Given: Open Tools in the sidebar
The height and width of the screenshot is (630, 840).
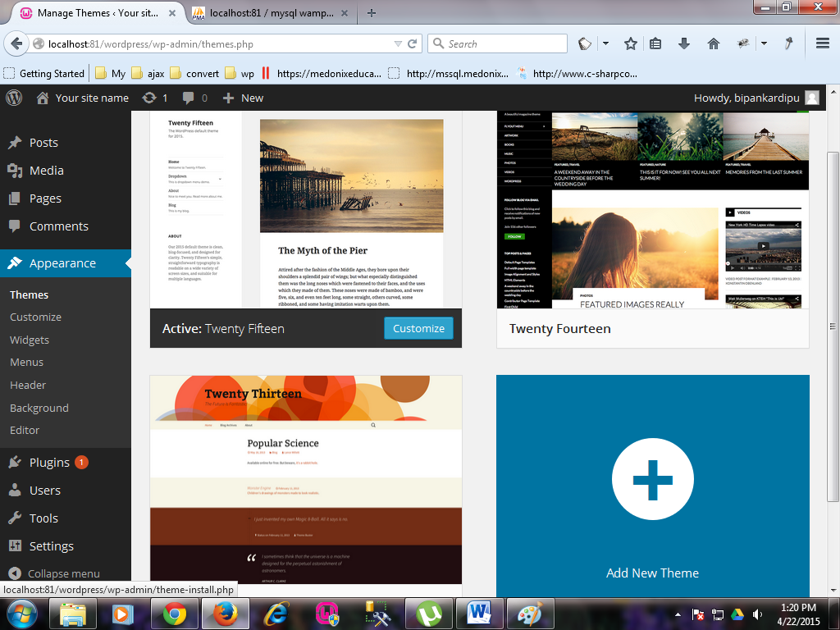Looking at the screenshot, I should 43,518.
